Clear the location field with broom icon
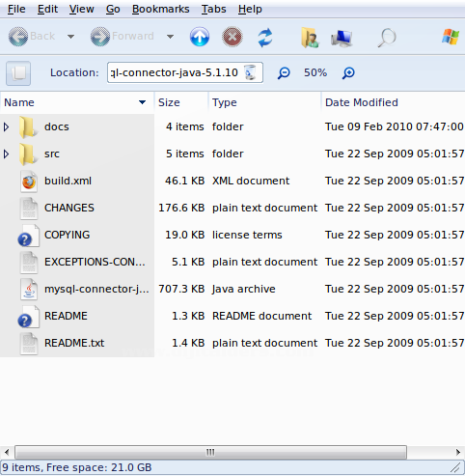Screen dimensions: 465x476 [250, 72]
